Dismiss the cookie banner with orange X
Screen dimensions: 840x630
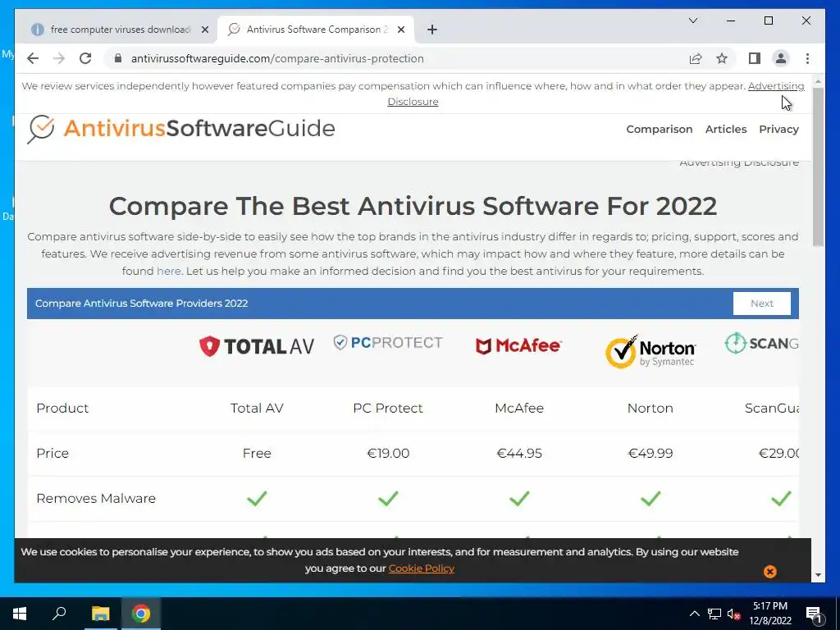click(769, 572)
